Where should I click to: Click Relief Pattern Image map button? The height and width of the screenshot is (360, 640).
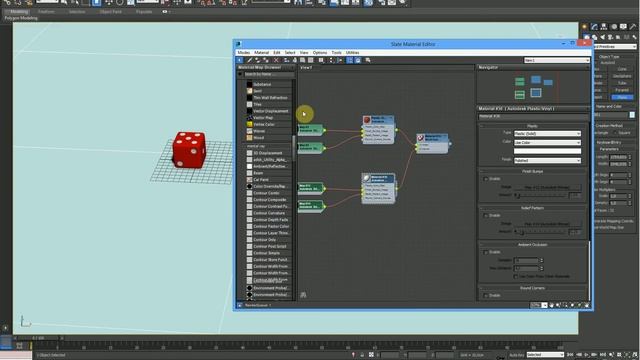pos(547,224)
